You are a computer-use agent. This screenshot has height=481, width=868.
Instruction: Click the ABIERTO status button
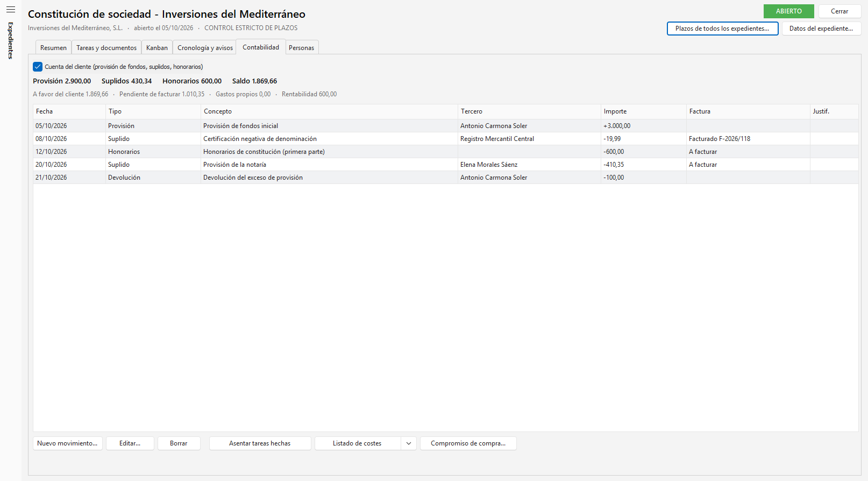pyautogui.click(x=789, y=11)
